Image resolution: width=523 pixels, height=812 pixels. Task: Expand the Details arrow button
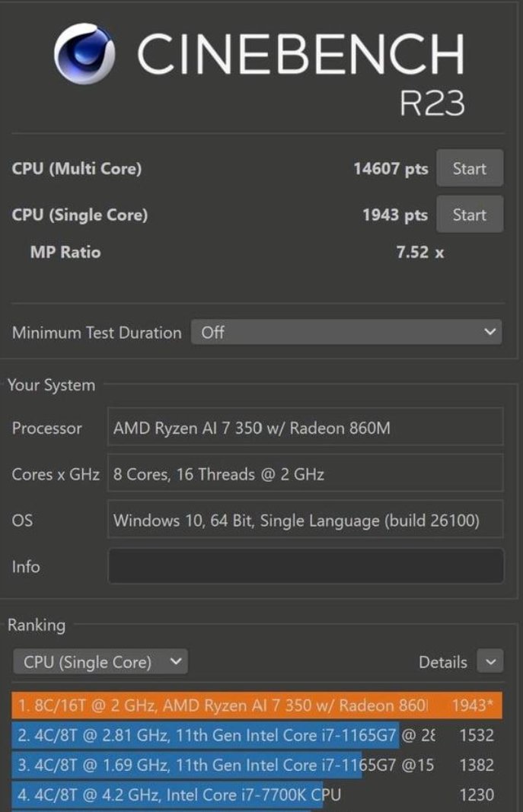490,662
